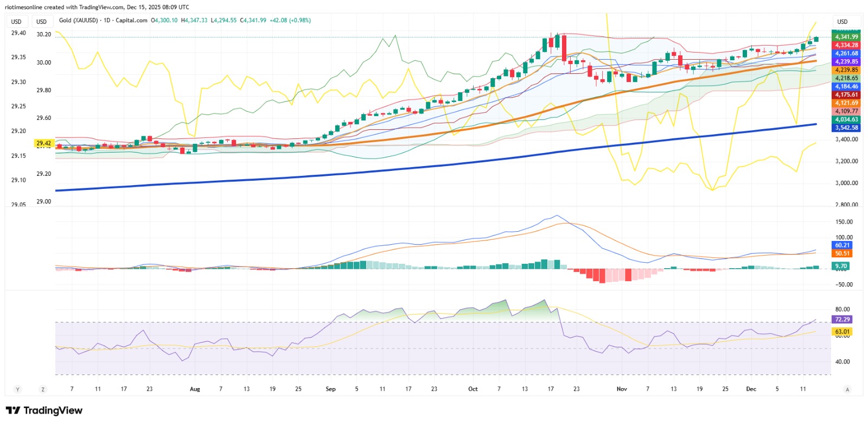Select the green 4,034.63 price label
This screenshot has width=868, height=425.
(x=846, y=119)
